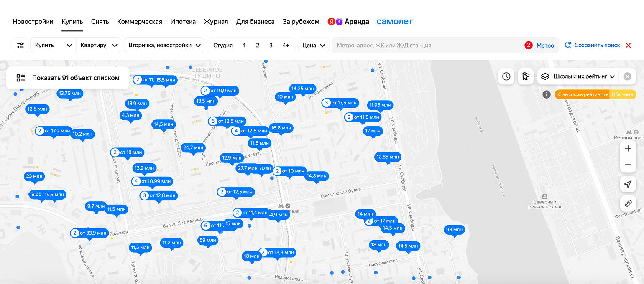Open the Новостройки tab
The height and width of the screenshot is (284, 644).
tap(33, 22)
